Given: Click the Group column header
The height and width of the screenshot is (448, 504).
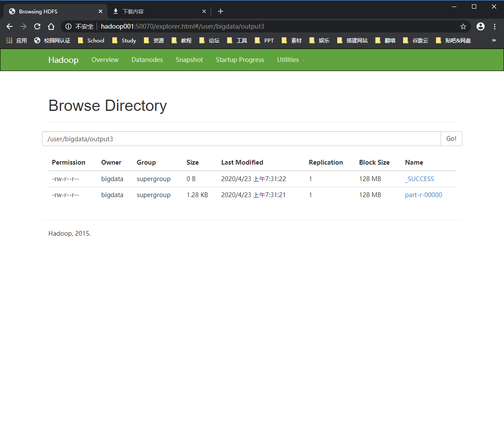Looking at the screenshot, I should [x=146, y=162].
